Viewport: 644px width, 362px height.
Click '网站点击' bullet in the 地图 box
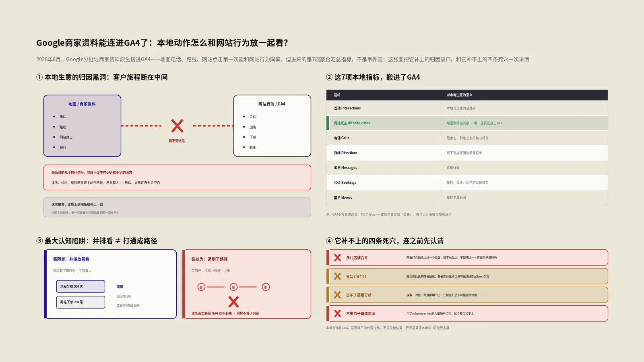66,137
